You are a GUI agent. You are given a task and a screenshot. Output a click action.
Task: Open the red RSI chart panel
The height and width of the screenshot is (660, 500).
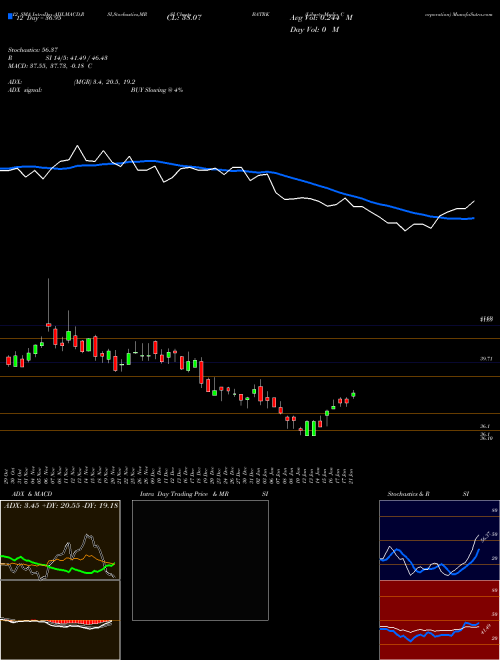(439, 620)
